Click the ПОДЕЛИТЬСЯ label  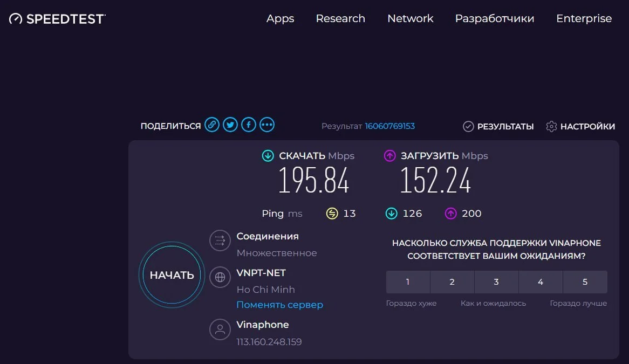click(170, 126)
